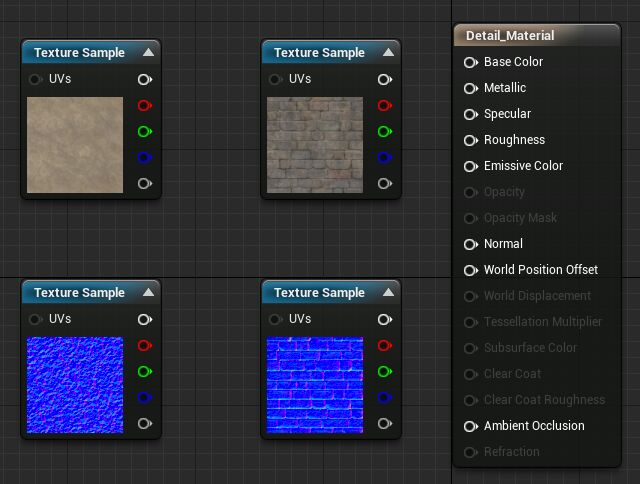This screenshot has width=640, height=484.
Task: Click alpha output pin on sand texture node
Action: (145, 184)
